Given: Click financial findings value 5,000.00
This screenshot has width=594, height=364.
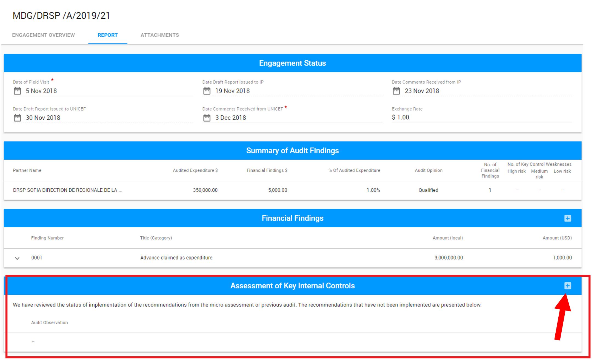Looking at the screenshot, I should [x=278, y=190].
